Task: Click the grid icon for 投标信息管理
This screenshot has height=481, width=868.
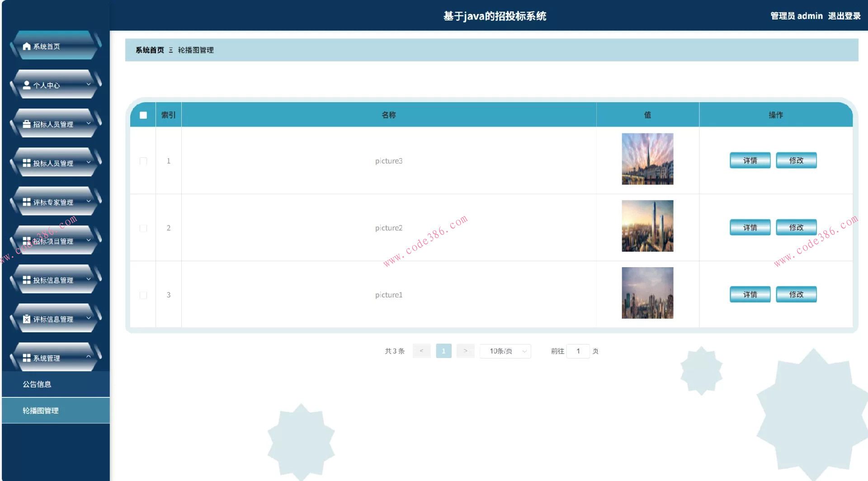Action: pyautogui.click(x=27, y=280)
